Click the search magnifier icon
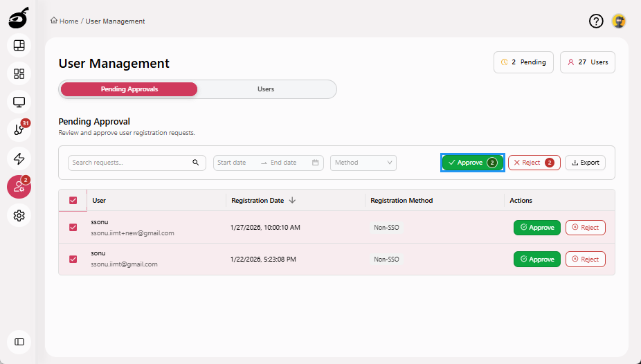641x364 pixels. coord(196,163)
